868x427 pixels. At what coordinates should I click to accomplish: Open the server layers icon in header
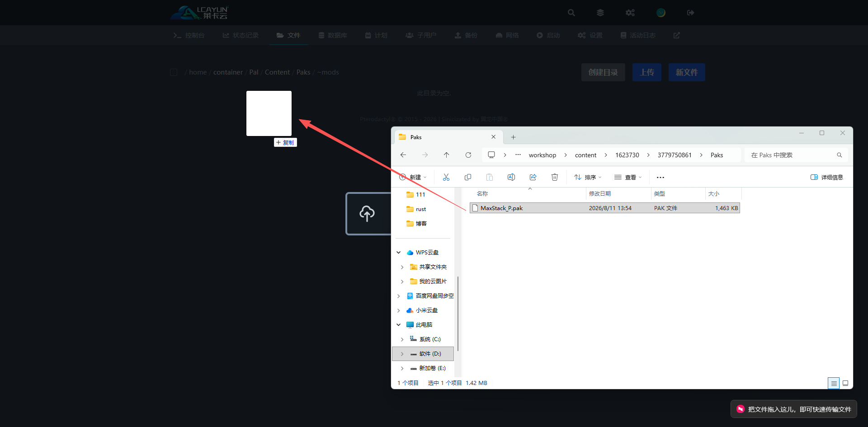coord(600,13)
